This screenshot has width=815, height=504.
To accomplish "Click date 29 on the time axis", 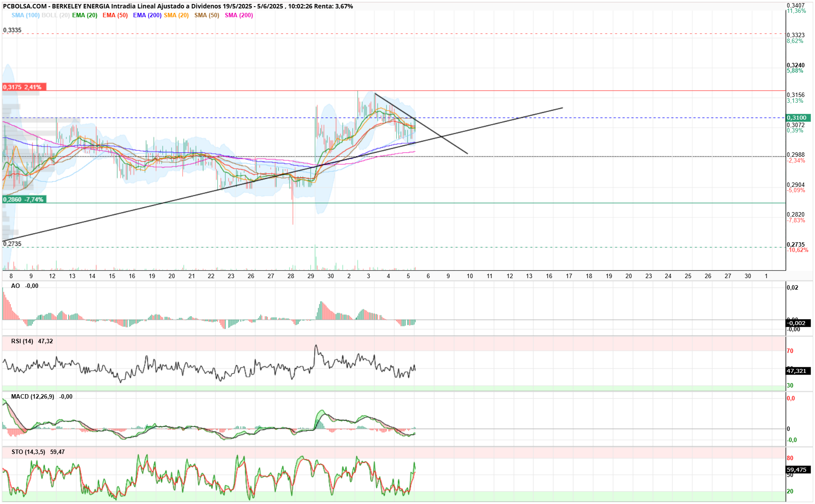I will [311, 276].
